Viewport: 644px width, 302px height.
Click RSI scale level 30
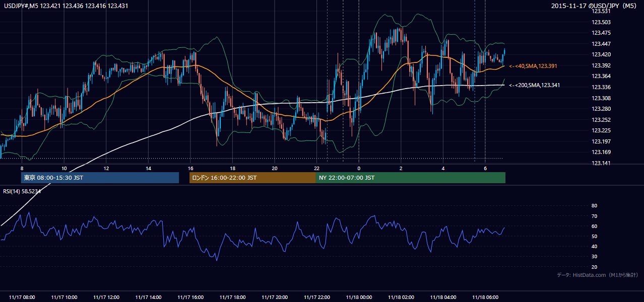[x=594, y=257]
